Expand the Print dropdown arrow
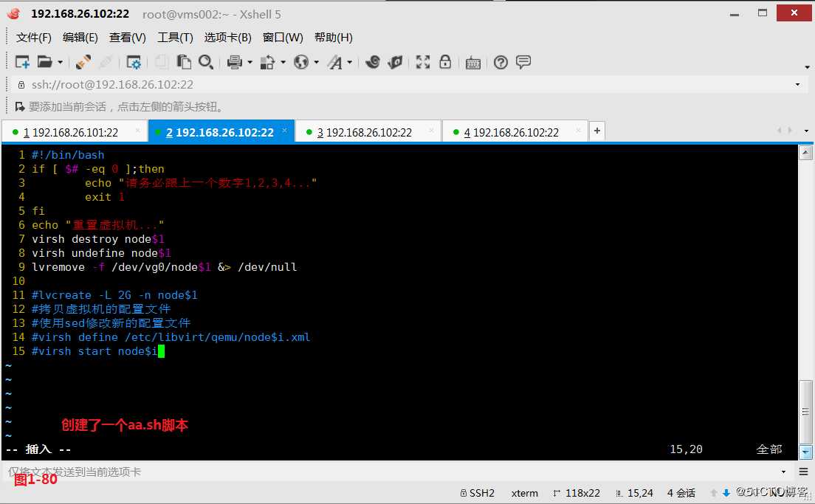The height and width of the screenshot is (504, 815). coord(250,63)
